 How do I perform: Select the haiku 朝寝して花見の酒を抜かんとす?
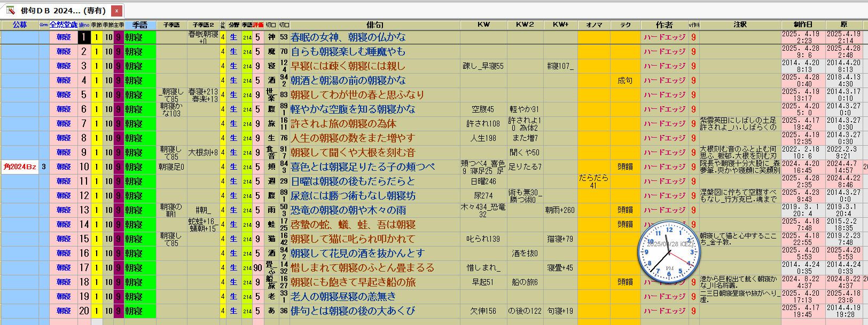(x=357, y=253)
